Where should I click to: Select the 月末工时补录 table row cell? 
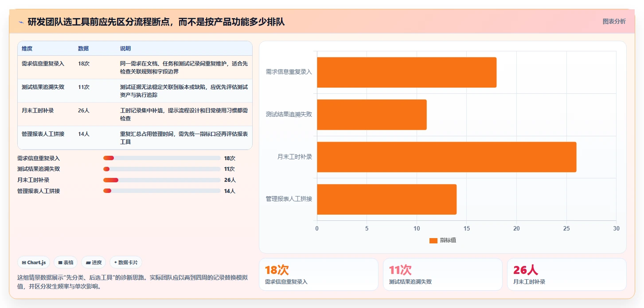[38, 111]
